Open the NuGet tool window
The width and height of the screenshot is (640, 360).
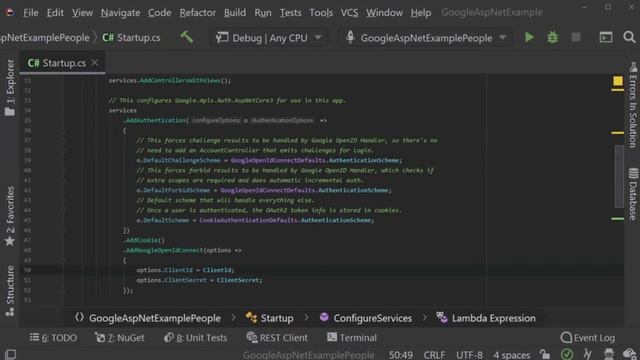tap(120, 338)
